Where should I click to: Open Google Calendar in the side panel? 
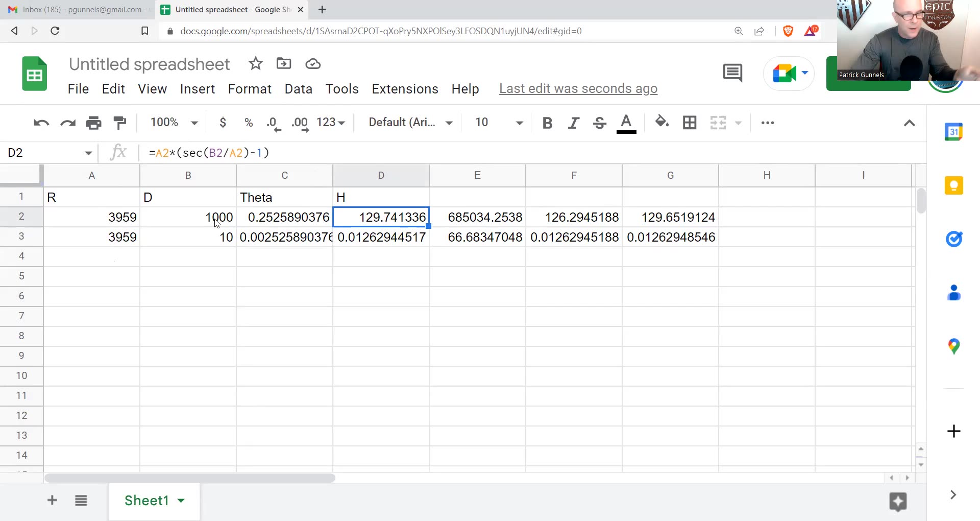tap(953, 132)
